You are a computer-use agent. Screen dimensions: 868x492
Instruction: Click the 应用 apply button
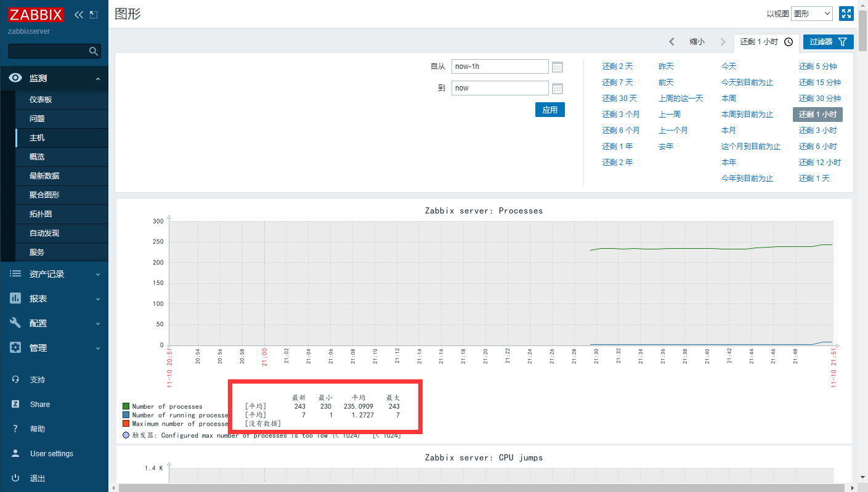point(550,110)
